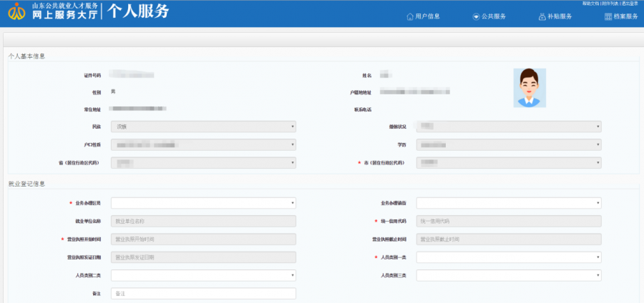Screen dimensions: 644x303
Task: Expand the 人员类别一类 dropdown
Action: click(x=509, y=257)
